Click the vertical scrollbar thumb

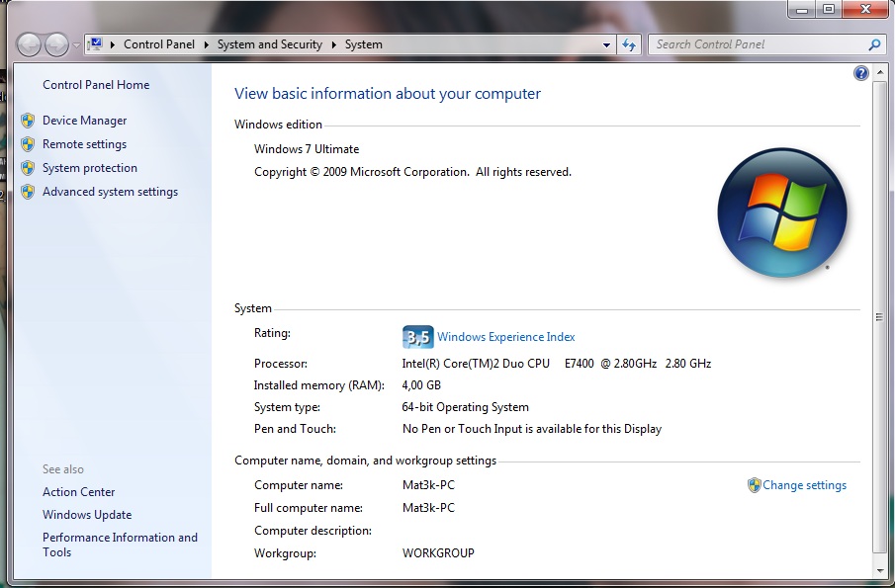(879, 316)
